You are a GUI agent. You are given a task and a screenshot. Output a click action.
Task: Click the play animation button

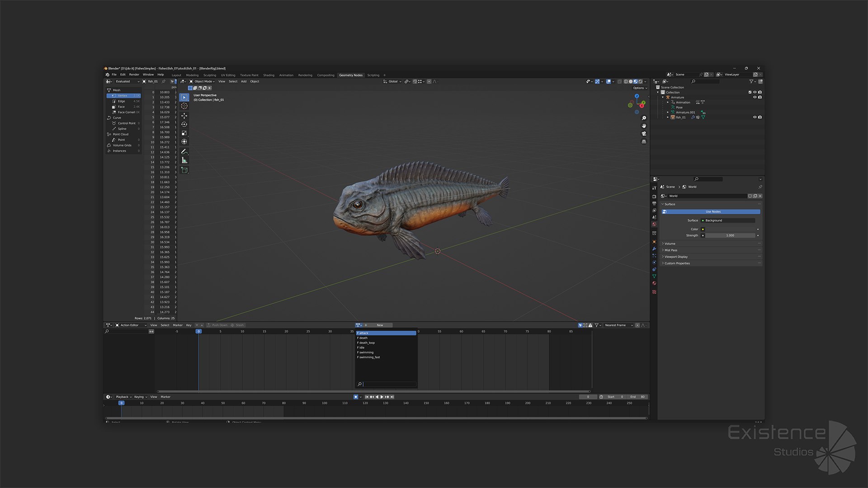(x=382, y=397)
